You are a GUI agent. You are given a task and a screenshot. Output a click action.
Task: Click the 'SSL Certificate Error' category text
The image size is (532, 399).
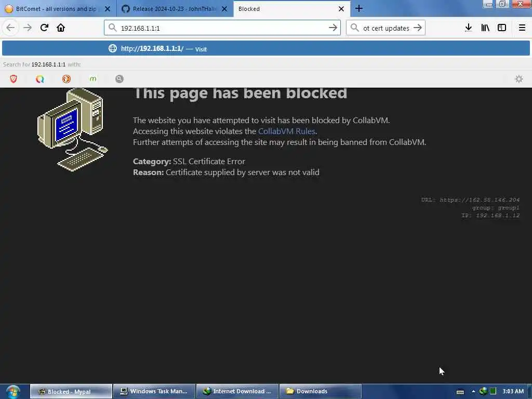pyautogui.click(x=209, y=162)
